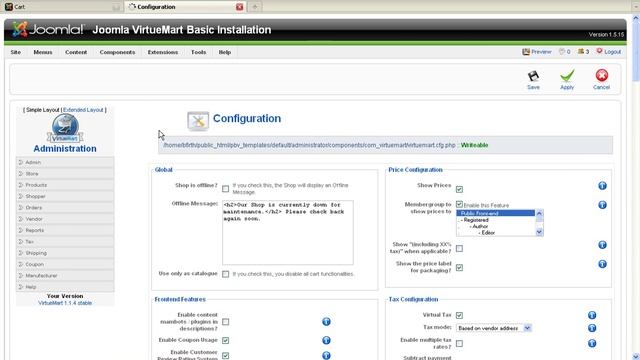Click the green Apply checkmark icon
640x360 pixels.
[567, 76]
